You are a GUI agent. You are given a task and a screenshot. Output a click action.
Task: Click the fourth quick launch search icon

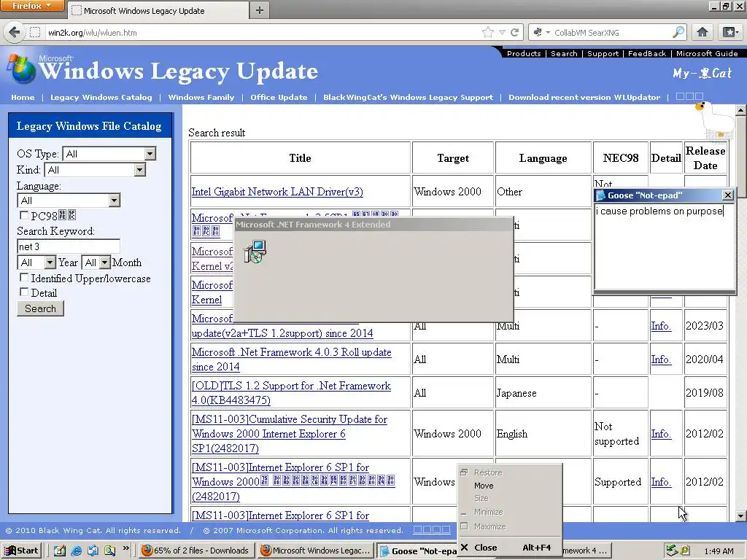tap(109, 551)
